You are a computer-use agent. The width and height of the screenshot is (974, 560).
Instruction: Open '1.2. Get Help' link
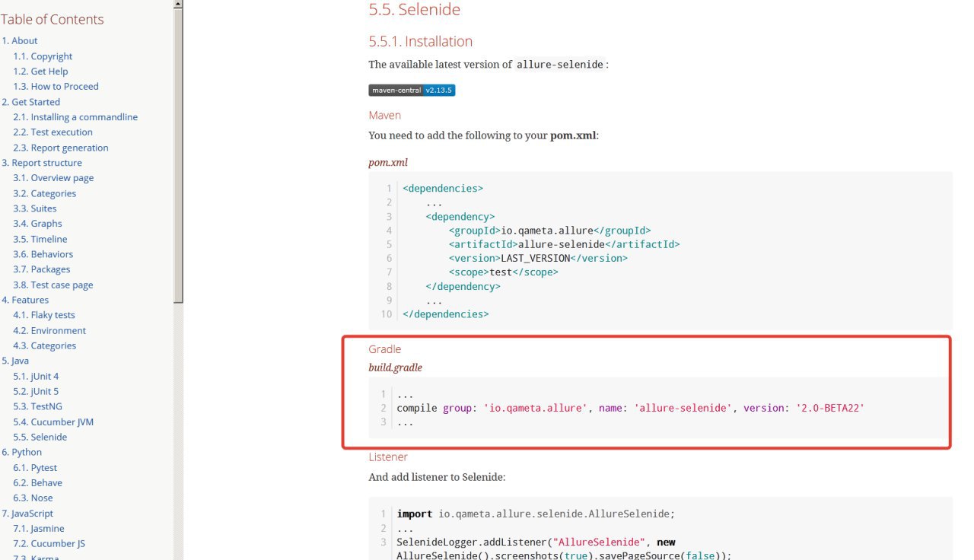click(x=40, y=72)
